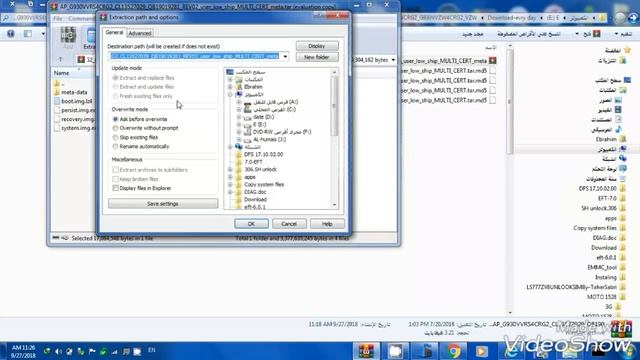Click the Save settings button
Screen dimensions: 640x360
[163, 203]
